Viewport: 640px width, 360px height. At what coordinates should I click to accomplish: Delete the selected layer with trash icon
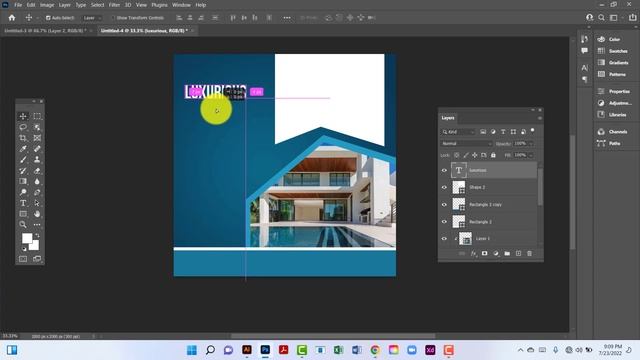[x=529, y=253]
